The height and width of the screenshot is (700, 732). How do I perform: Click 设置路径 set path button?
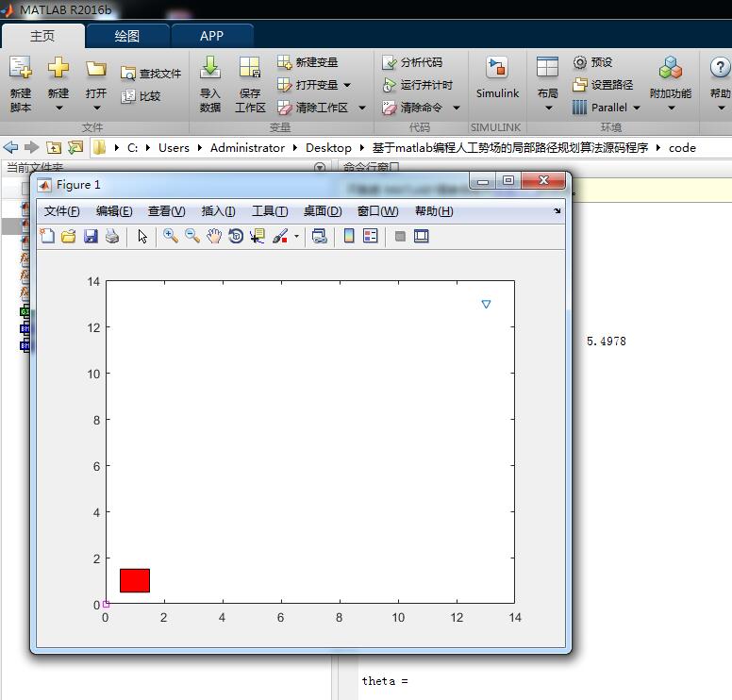coord(603,85)
